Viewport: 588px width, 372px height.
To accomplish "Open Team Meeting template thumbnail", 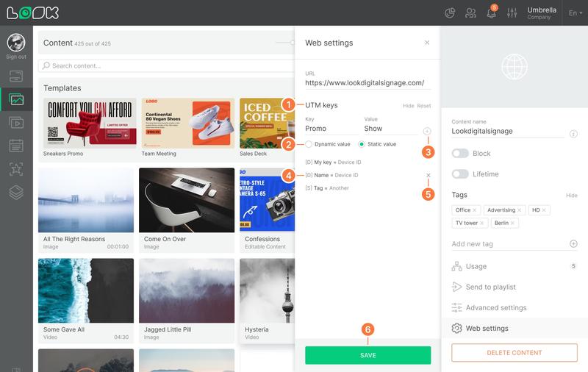I will click(188, 124).
